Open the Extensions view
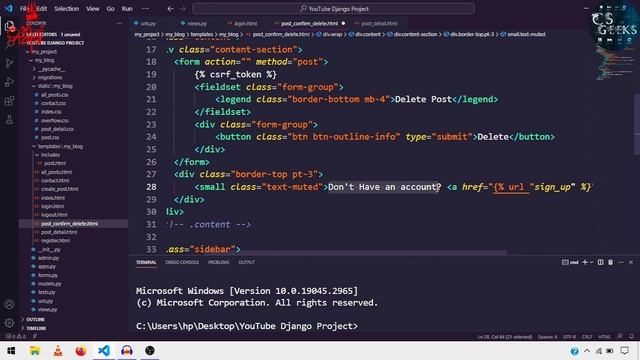Image resolution: width=640 pixels, height=360 pixels. pyautogui.click(x=9, y=101)
